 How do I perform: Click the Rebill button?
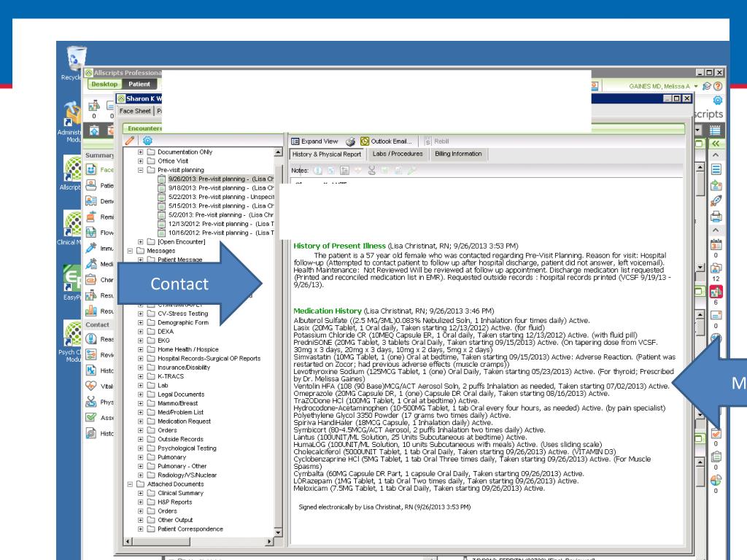pos(438,141)
